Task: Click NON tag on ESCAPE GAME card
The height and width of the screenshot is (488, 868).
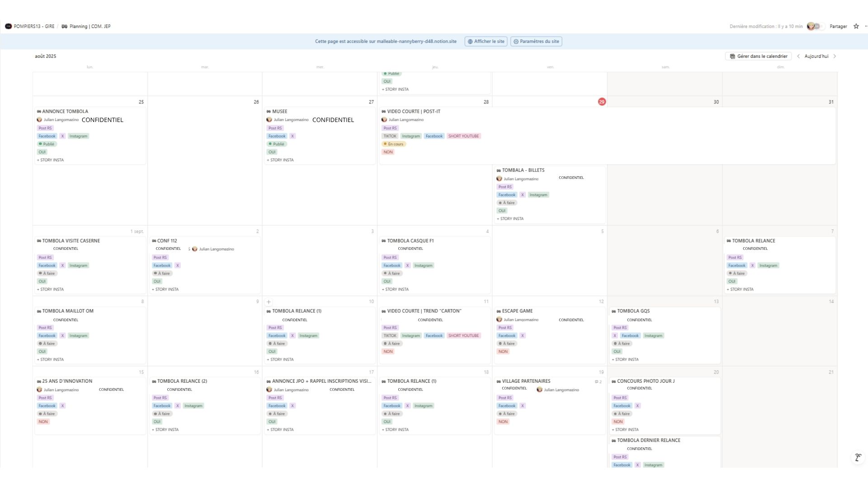Action: tap(503, 352)
